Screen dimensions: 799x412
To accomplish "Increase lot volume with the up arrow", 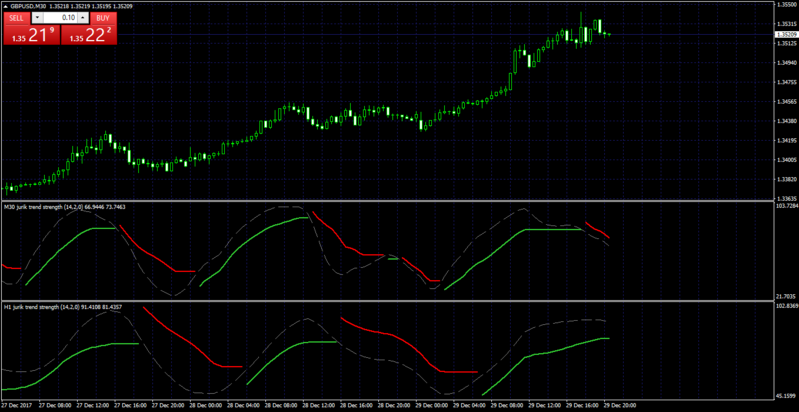I will point(84,18).
